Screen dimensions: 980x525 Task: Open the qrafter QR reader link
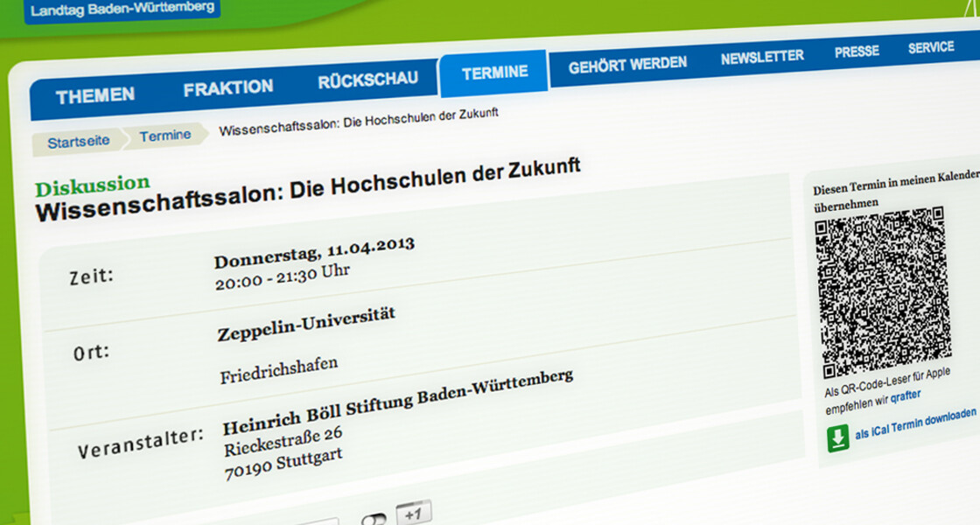[906, 395]
